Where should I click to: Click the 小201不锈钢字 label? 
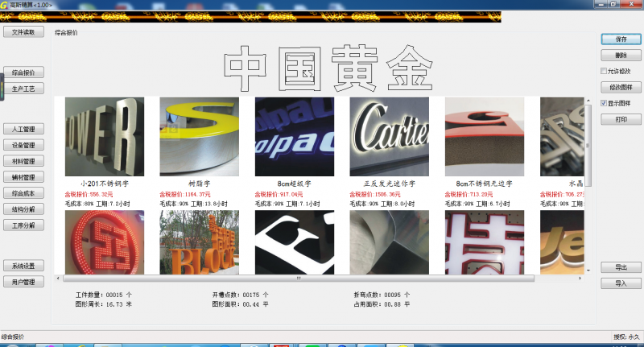105,184
